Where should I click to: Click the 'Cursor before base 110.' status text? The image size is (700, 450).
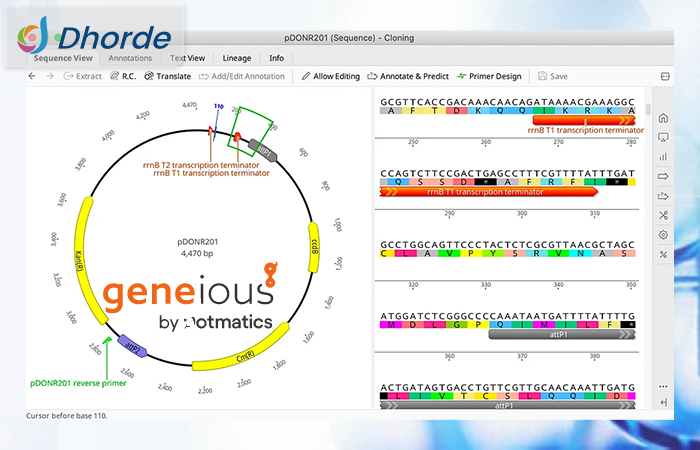point(67,416)
